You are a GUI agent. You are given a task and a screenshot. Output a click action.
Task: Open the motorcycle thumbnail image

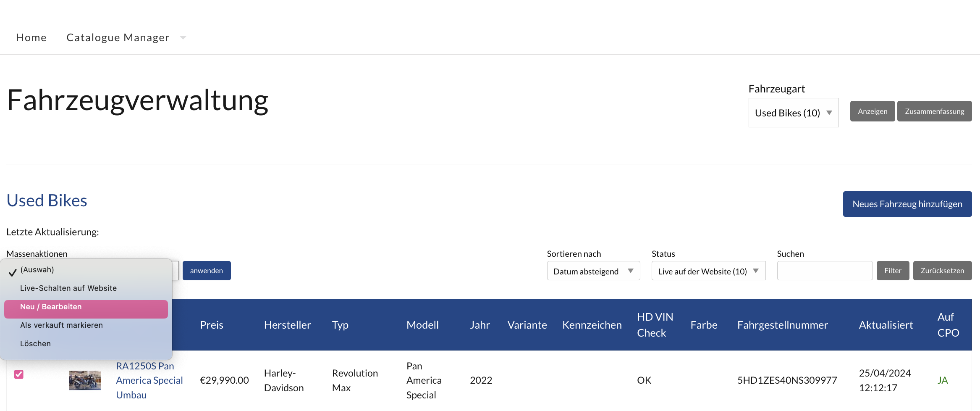click(x=85, y=380)
